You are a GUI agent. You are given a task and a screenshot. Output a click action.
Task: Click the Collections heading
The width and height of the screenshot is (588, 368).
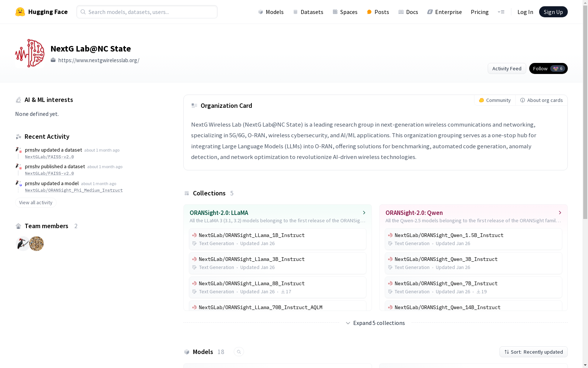click(209, 193)
